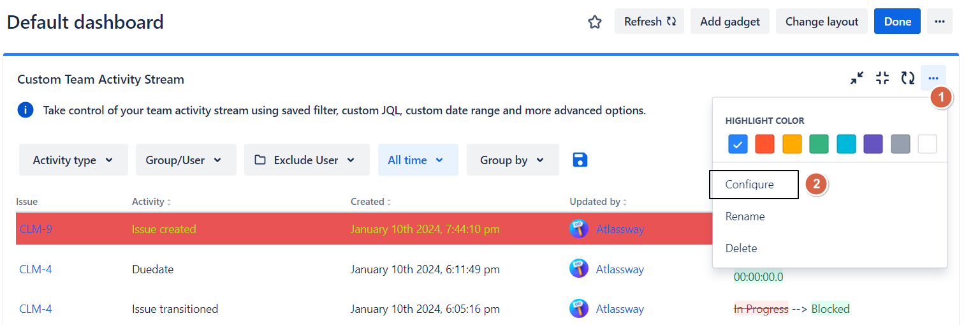
Task: Refresh the Custom Team Activity Stream gadget
Action: 907,79
